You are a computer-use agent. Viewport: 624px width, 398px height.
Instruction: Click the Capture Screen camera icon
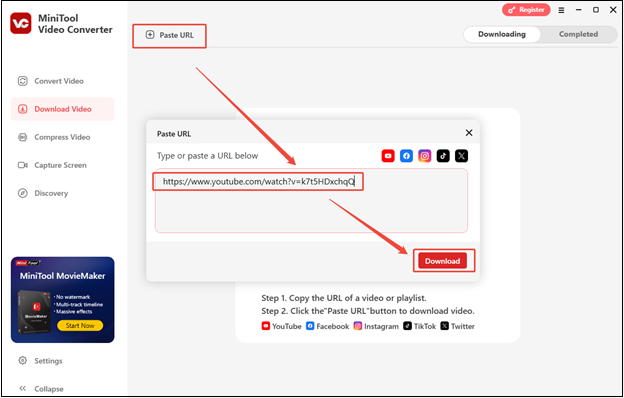23,165
